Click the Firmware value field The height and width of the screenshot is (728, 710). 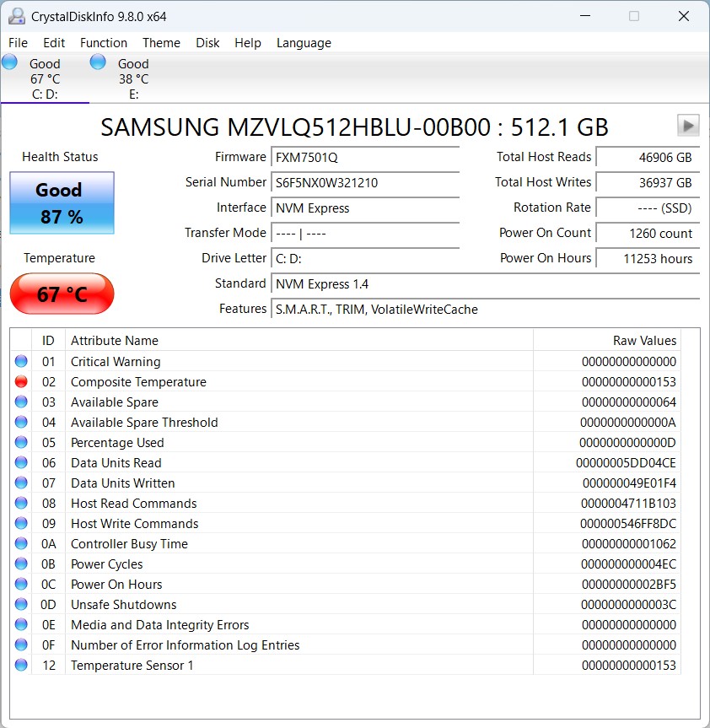(x=365, y=158)
